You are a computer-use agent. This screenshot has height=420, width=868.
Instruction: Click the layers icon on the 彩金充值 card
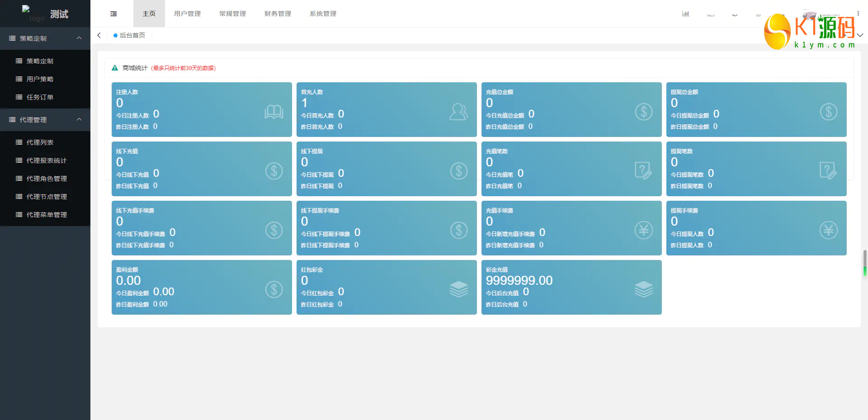click(644, 289)
